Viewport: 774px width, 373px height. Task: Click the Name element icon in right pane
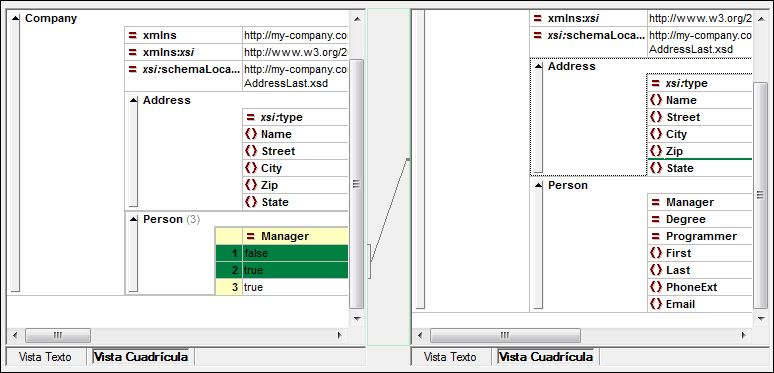tap(656, 100)
